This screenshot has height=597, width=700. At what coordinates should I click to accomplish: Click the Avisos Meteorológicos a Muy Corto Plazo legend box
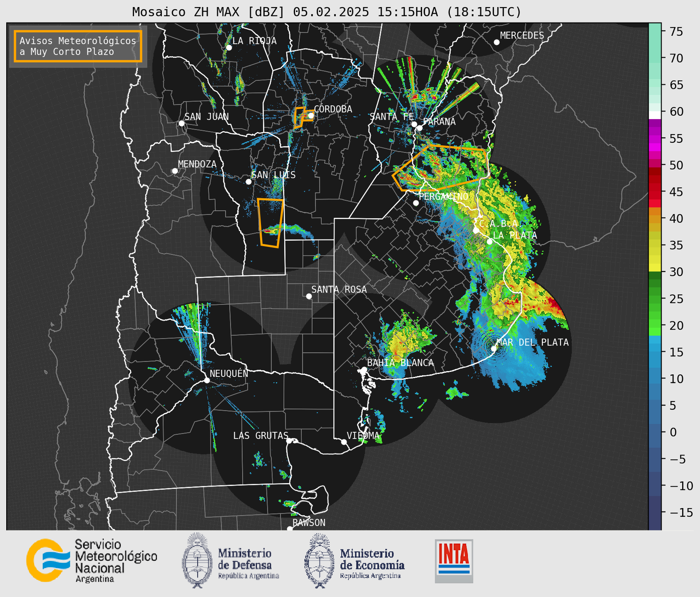point(78,46)
